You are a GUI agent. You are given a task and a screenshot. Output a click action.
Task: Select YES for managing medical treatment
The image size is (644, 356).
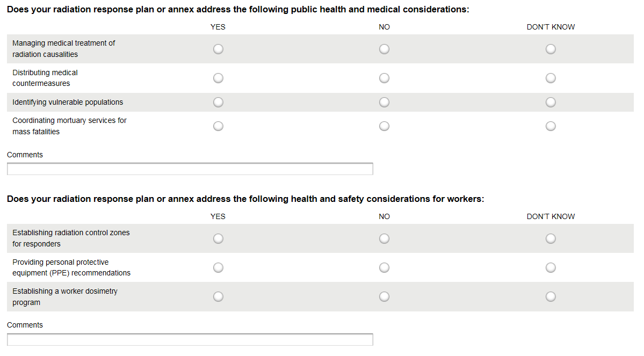pyautogui.click(x=218, y=49)
